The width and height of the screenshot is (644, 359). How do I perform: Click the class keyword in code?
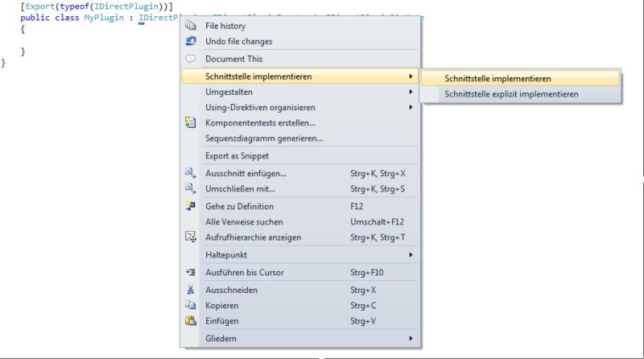pos(67,18)
